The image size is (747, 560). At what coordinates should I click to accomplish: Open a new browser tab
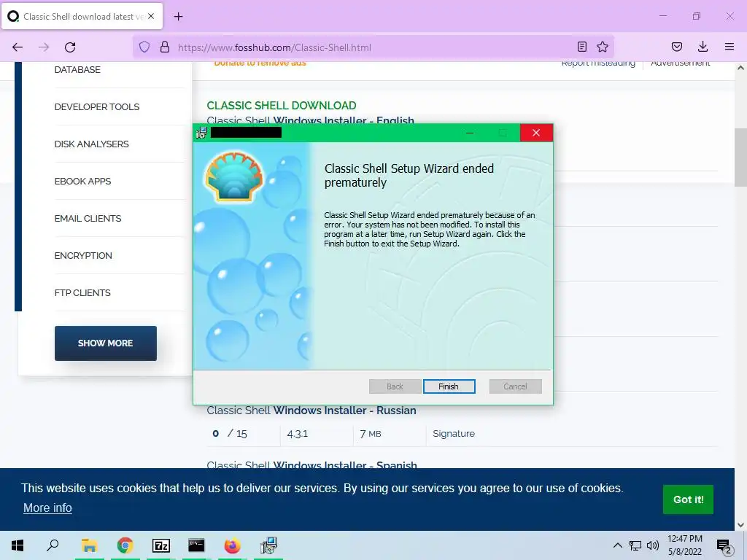(x=178, y=17)
